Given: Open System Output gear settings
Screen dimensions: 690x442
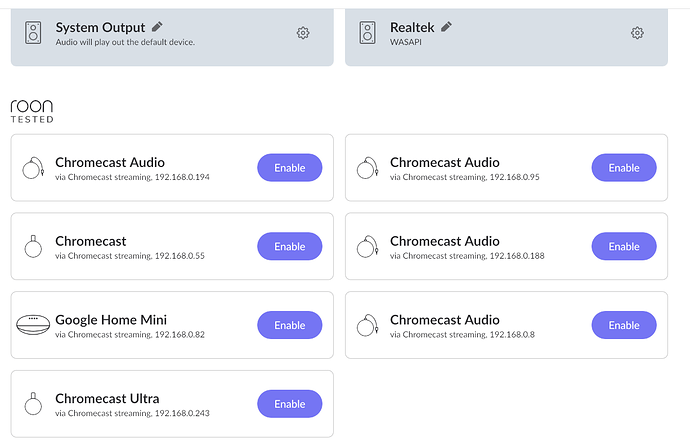Looking at the screenshot, I should point(303,33).
